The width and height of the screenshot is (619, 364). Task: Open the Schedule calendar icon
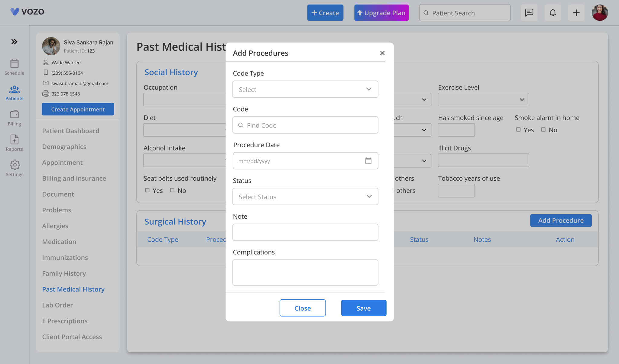[14, 64]
